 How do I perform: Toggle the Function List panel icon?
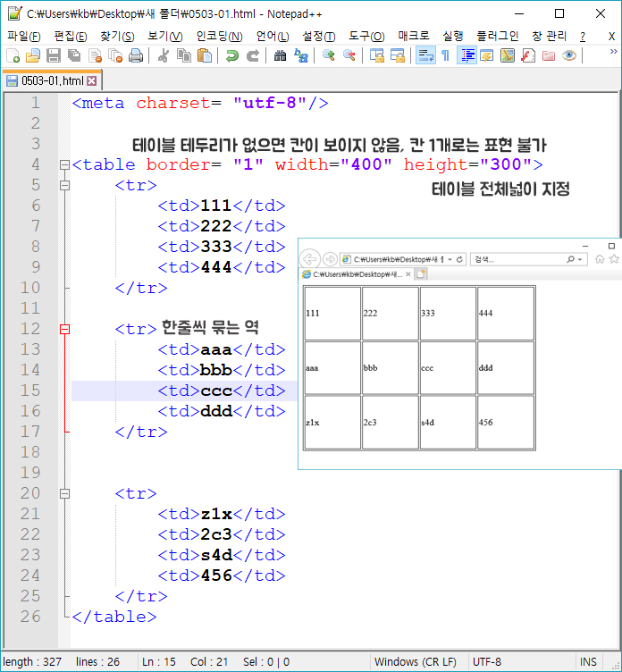click(528, 55)
